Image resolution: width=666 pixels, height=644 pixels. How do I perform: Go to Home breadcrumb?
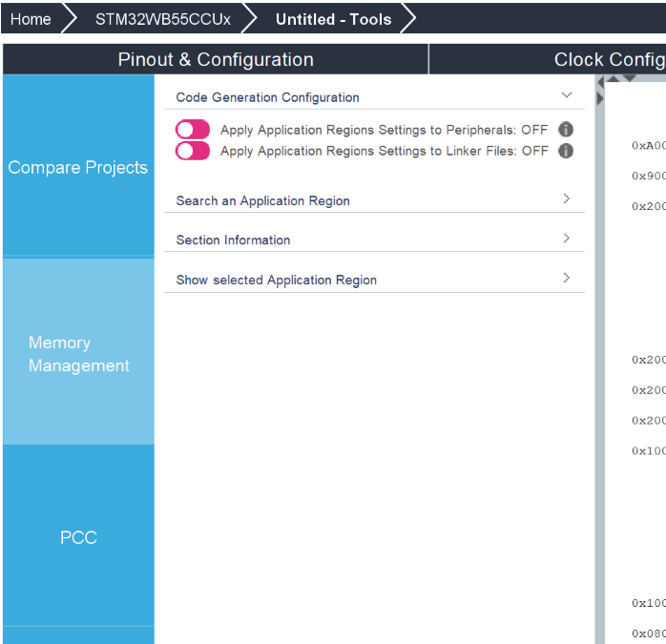tap(31, 19)
